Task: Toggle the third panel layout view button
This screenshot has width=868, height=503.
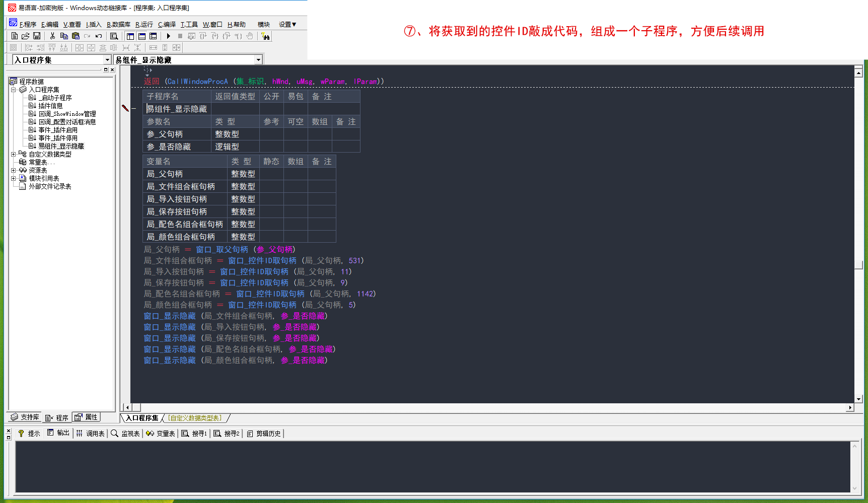Action: 153,36
